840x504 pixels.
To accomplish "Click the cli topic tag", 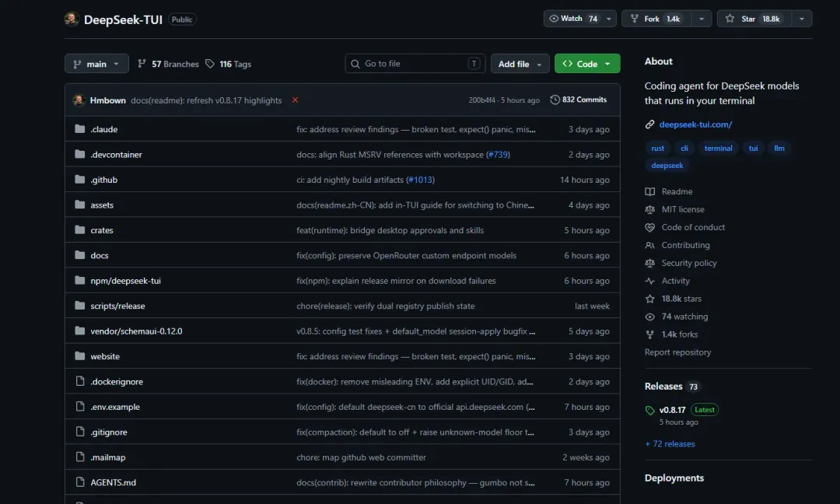I will pos(684,149).
